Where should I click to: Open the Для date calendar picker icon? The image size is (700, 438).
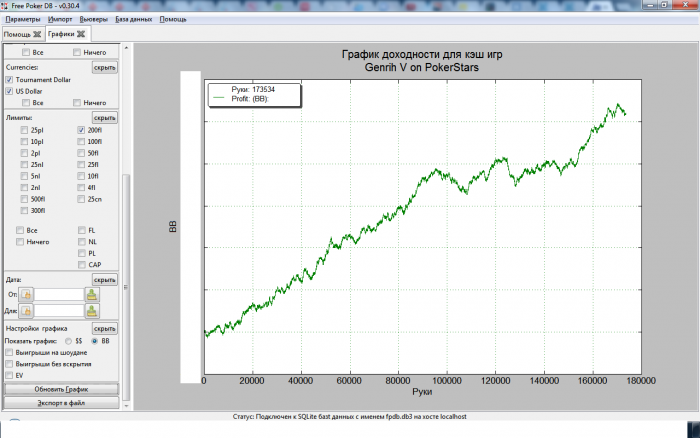[x=26, y=311]
